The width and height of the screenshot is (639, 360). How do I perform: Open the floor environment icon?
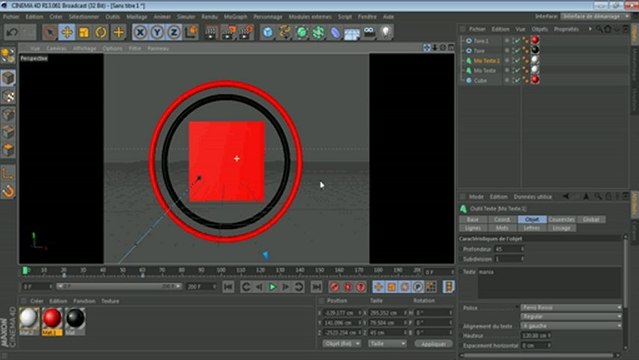point(352,33)
